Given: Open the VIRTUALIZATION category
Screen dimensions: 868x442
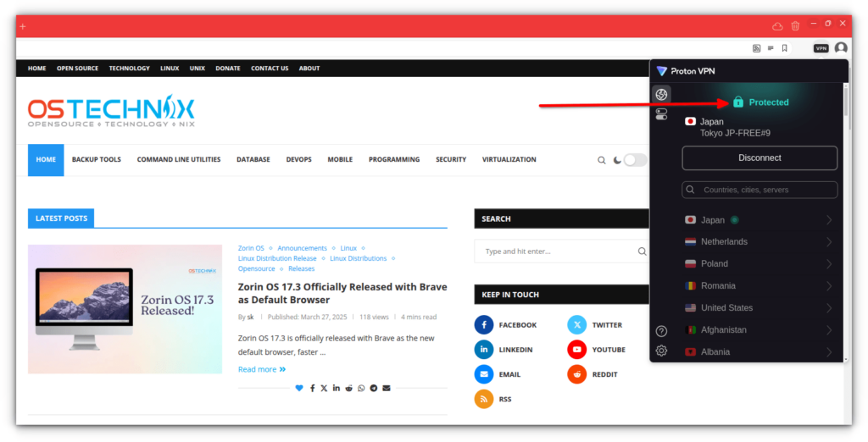Looking at the screenshot, I should tap(509, 160).
